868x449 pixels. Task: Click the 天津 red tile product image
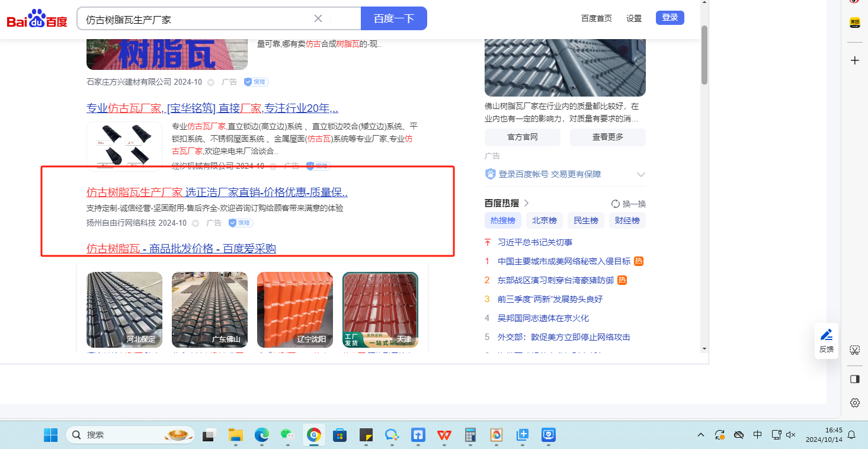380,310
